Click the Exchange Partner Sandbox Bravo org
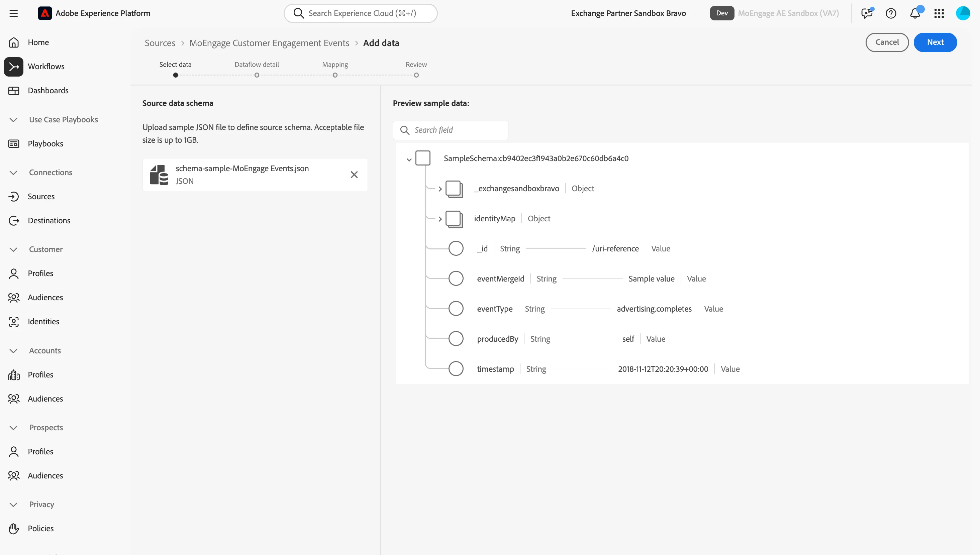 [628, 13]
